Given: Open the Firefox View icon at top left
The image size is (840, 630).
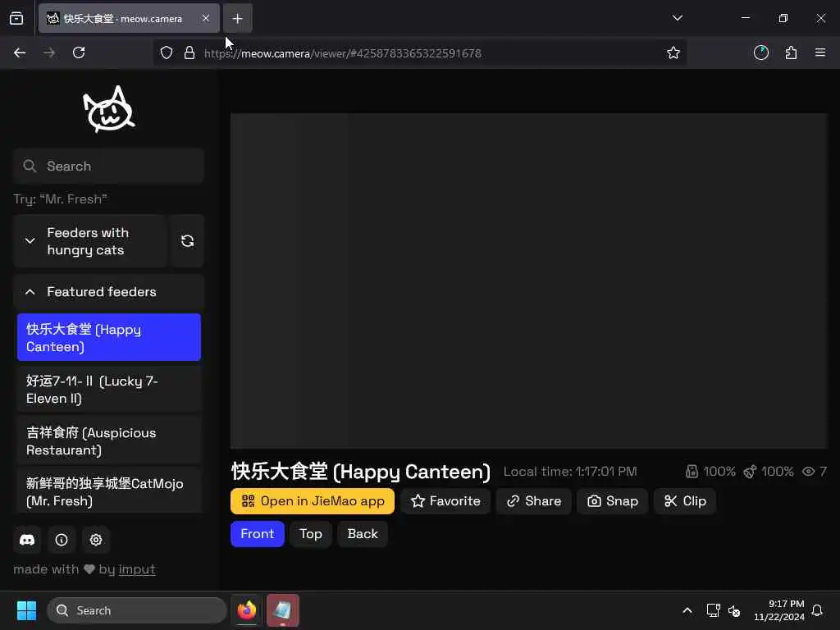Looking at the screenshot, I should point(16,19).
